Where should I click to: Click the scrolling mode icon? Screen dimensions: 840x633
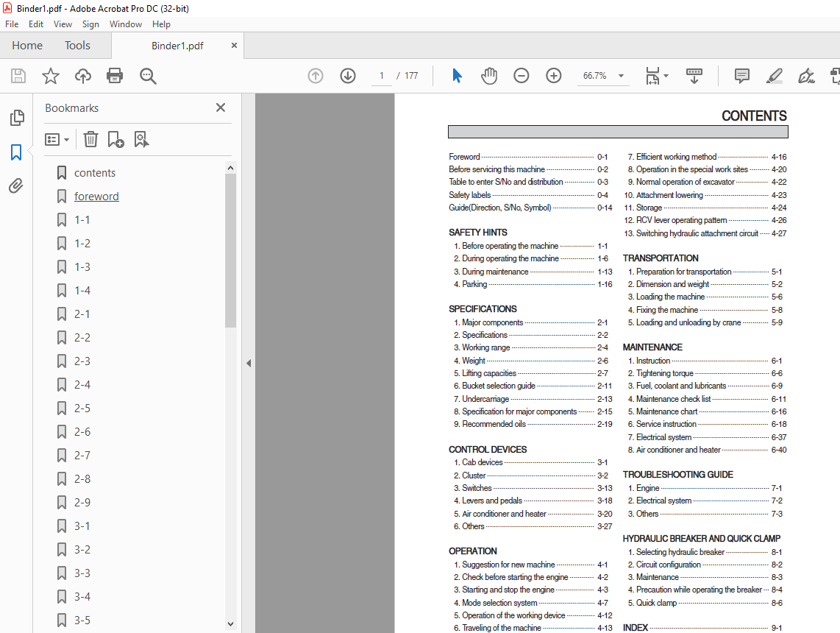(694, 76)
